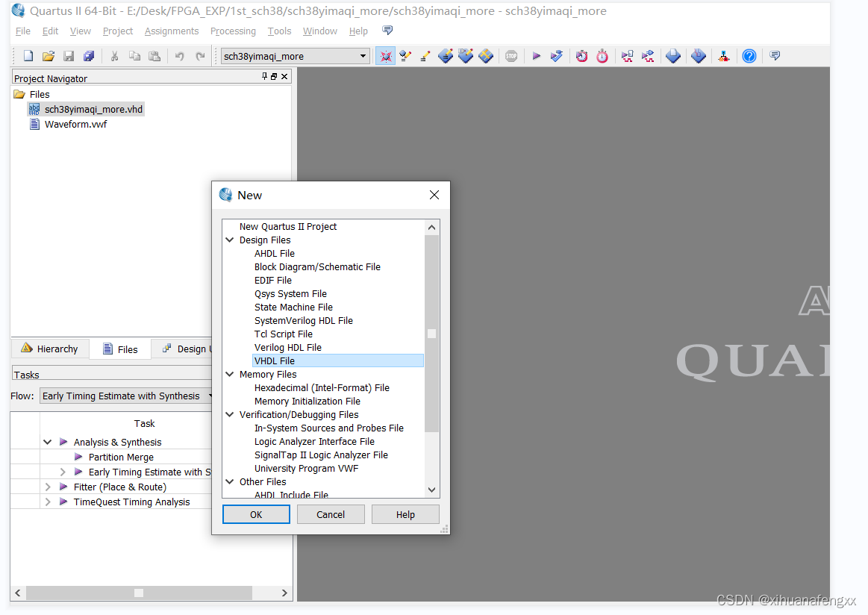Click the Save floppy disk icon
868x615 pixels.
(69, 56)
